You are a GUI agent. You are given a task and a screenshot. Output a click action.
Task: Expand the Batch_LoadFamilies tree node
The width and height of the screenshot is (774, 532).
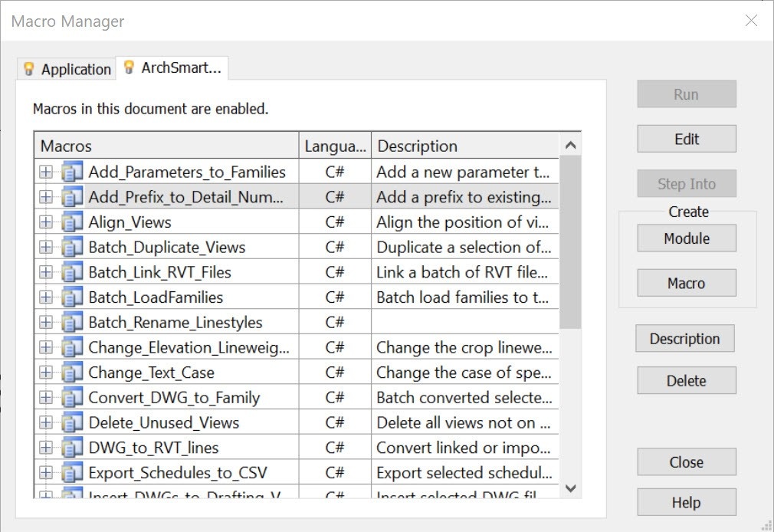(46, 297)
